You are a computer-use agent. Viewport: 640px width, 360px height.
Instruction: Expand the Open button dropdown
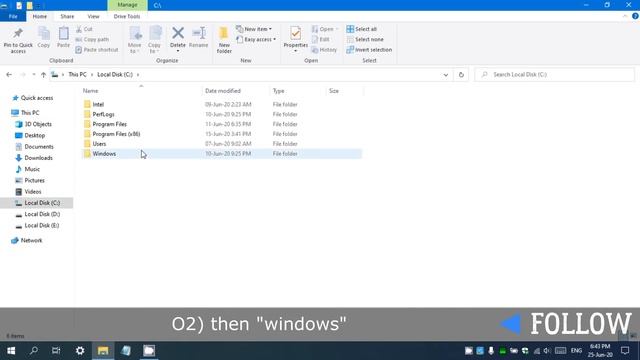pos(337,29)
